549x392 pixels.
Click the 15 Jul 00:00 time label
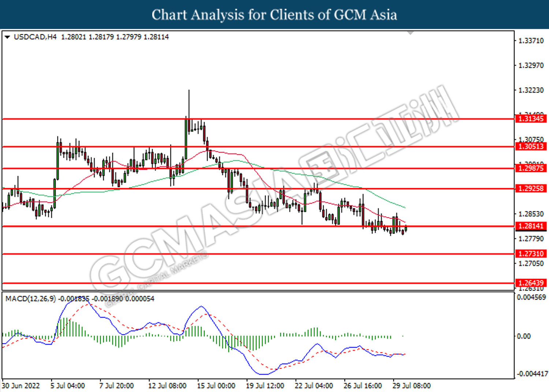point(216,386)
